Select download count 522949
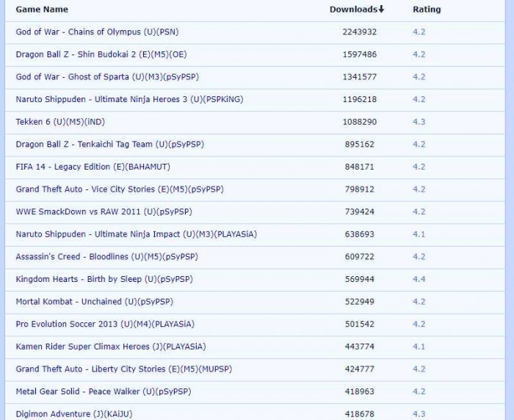514x420 pixels. click(360, 302)
